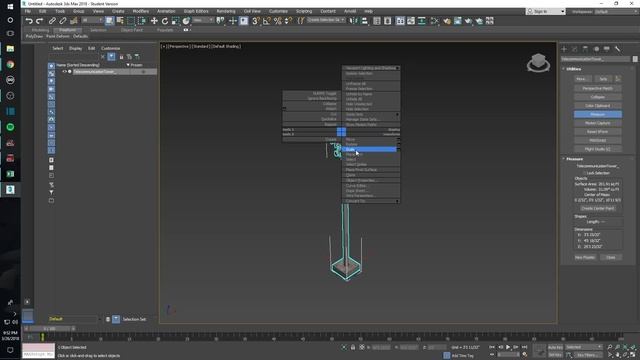Click the Bind to Space Warp icon
Viewport: 640px width, 360px height.
[74, 20]
